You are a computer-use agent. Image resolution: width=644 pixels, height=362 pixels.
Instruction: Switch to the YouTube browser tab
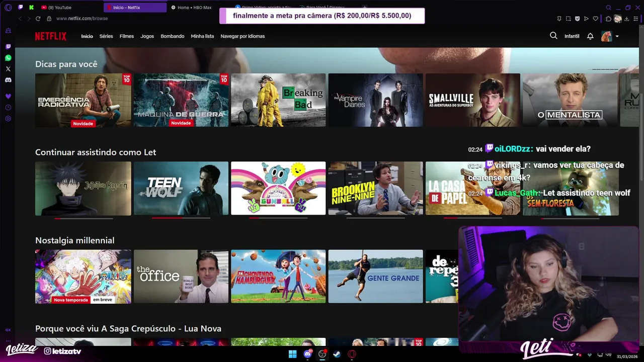click(x=70, y=8)
